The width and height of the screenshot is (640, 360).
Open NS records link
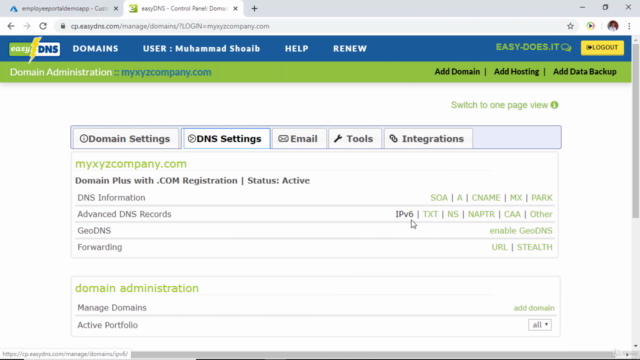(x=453, y=214)
